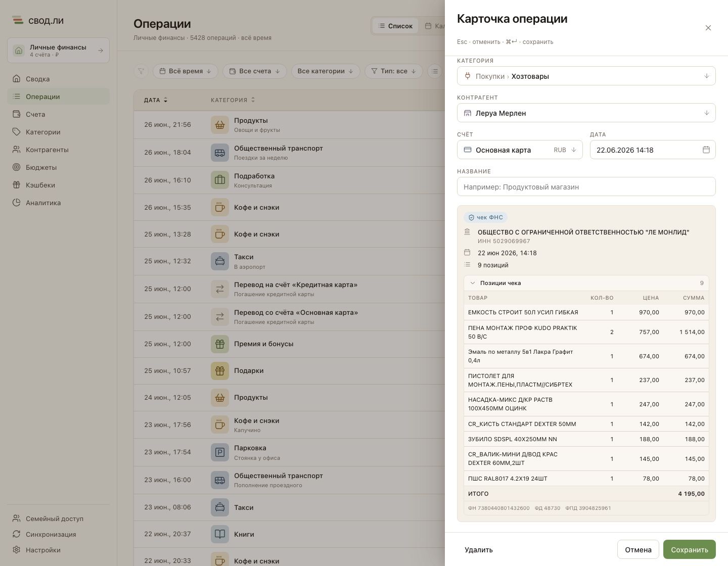Sort the list by the Дата column
The height and width of the screenshot is (566, 728).
coord(156,100)
